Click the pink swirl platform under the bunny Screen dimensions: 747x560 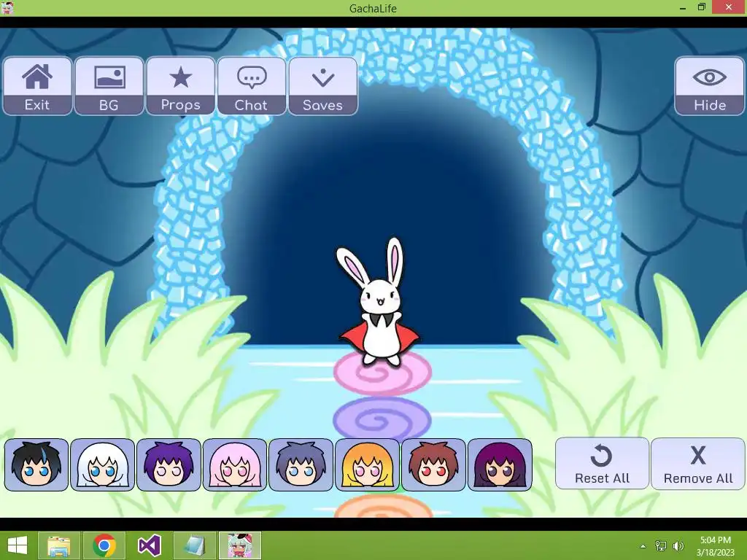(x=382, y=374)
